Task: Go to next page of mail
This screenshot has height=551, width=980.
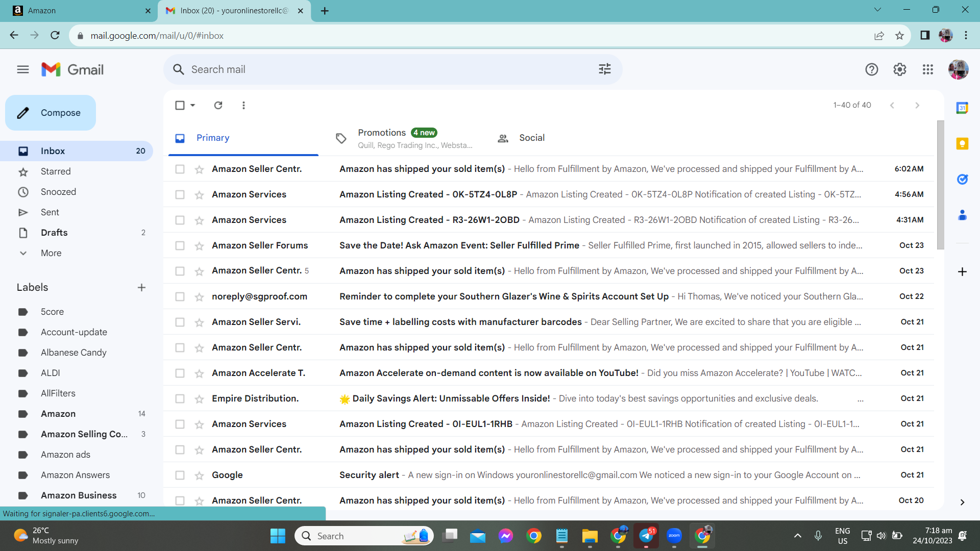Action: point(917,105)
